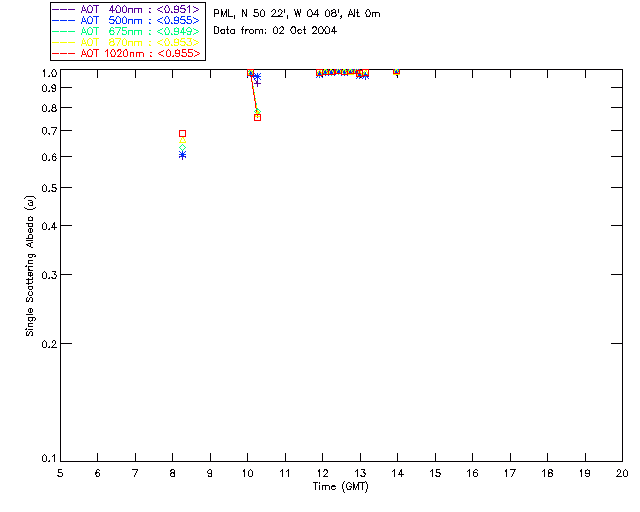Viewport: 640px width, 512px height.
Task: Click y-axis tick label 0.6
Action: [49, 157]
